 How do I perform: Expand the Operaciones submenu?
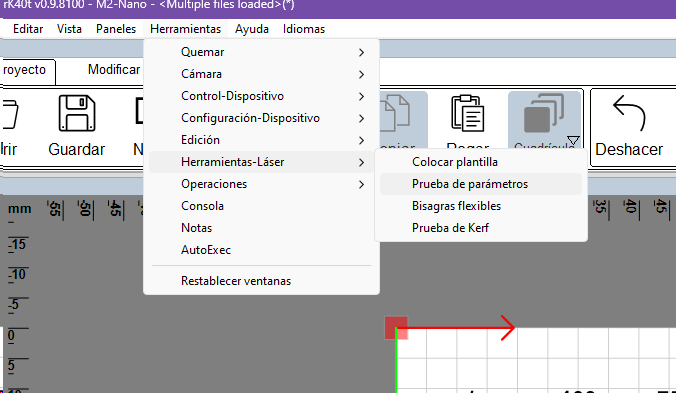click(x=261, y=184)
